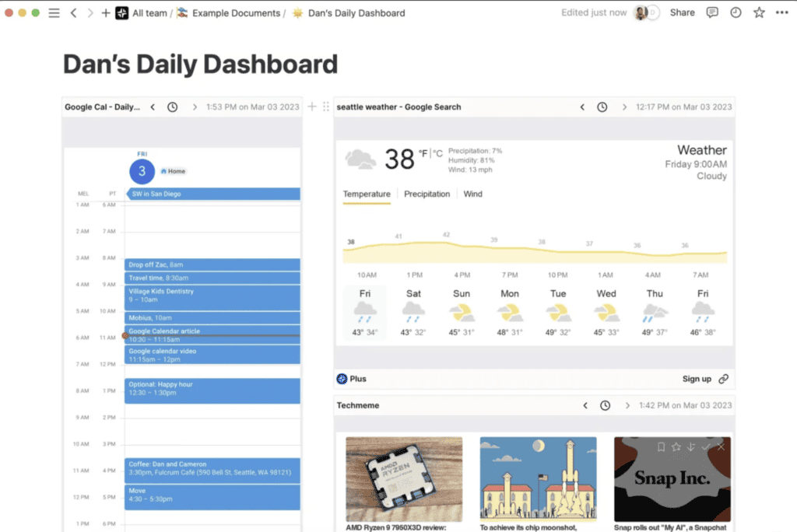Open page history clock icon in top bar
Image resolution: width=797 pixels, height=532 pixels.
tap(736, 12)
